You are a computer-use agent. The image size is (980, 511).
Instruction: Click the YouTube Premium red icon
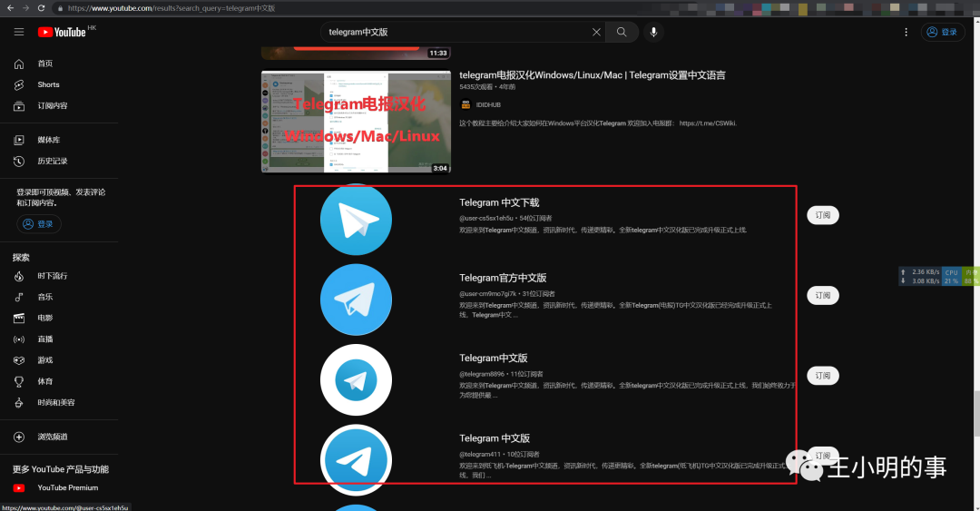pyautogui.click(x=19, y=488)
